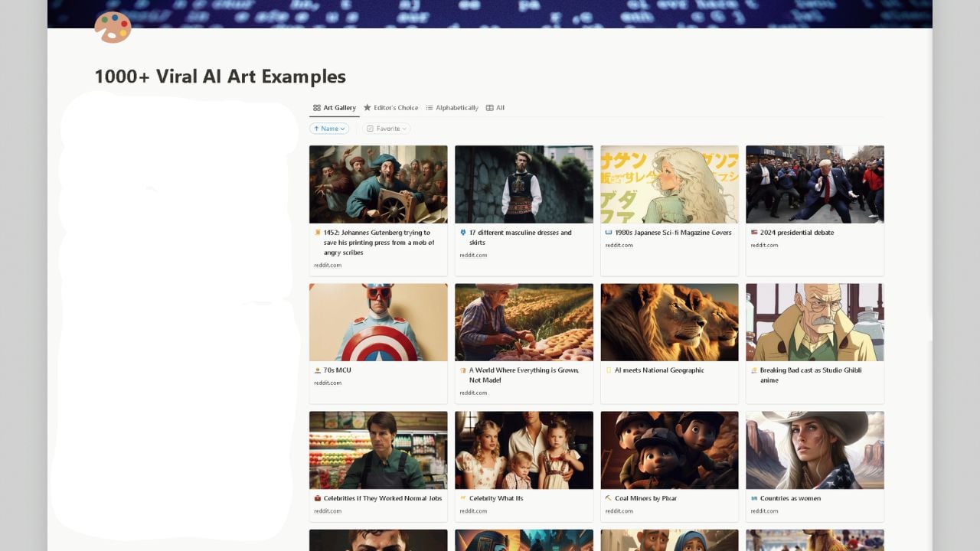The image size is (980, 551).
Task: Open the masculine dresses and skirts thumbnail
Action: click(x=524, y=184)
